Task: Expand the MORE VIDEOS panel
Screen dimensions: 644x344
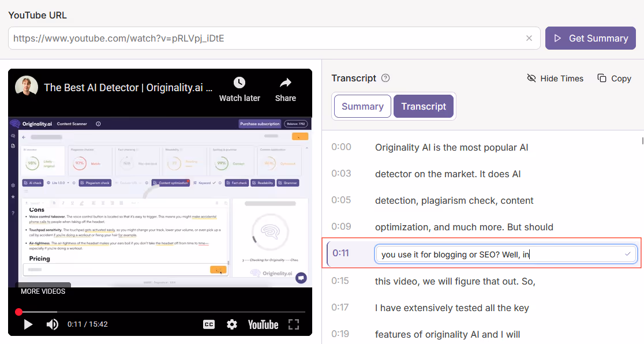Action: [44, 291]
